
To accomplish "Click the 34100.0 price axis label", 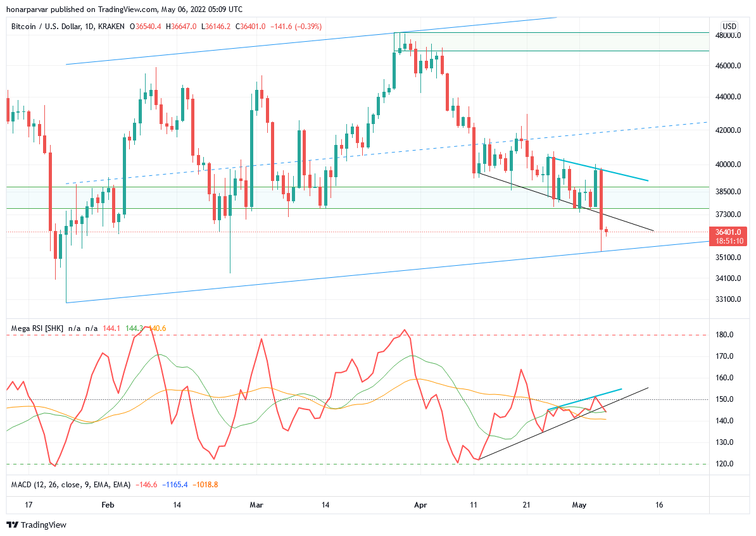I will 728,278.
